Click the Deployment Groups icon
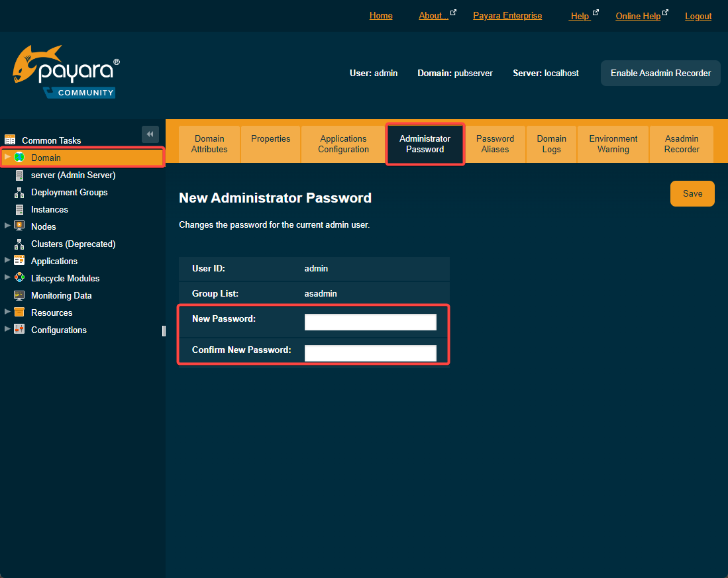Viewport: 728px width, 578px height. tap(19, 192)
